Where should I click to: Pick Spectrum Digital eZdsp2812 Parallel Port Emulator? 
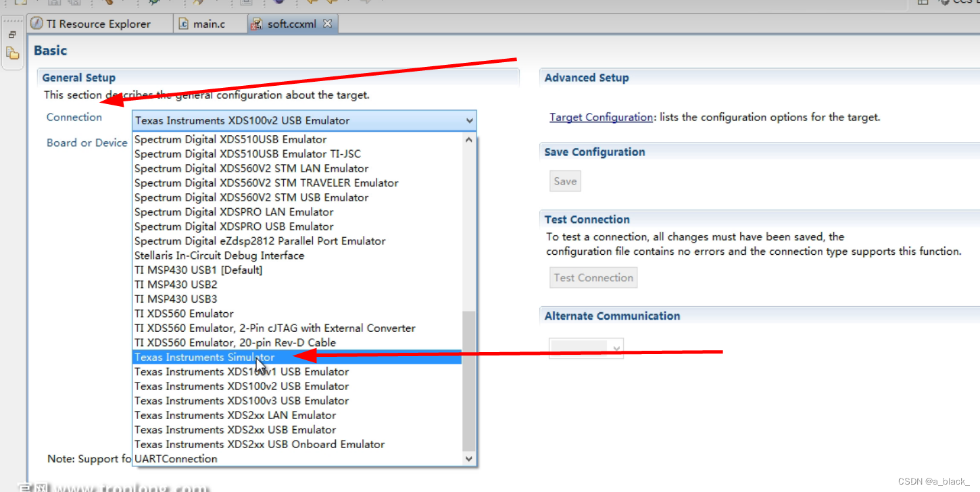pos(297,241)
